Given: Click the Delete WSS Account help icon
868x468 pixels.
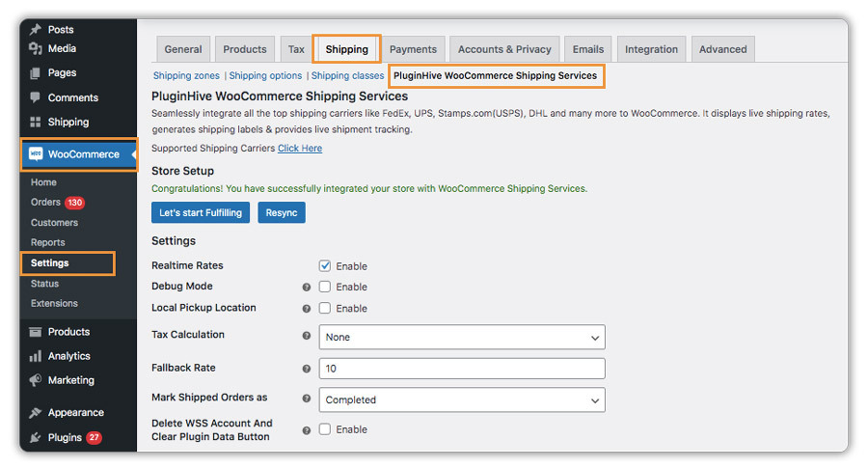Looking at the screenshot, I should click(x=306, y=430).
